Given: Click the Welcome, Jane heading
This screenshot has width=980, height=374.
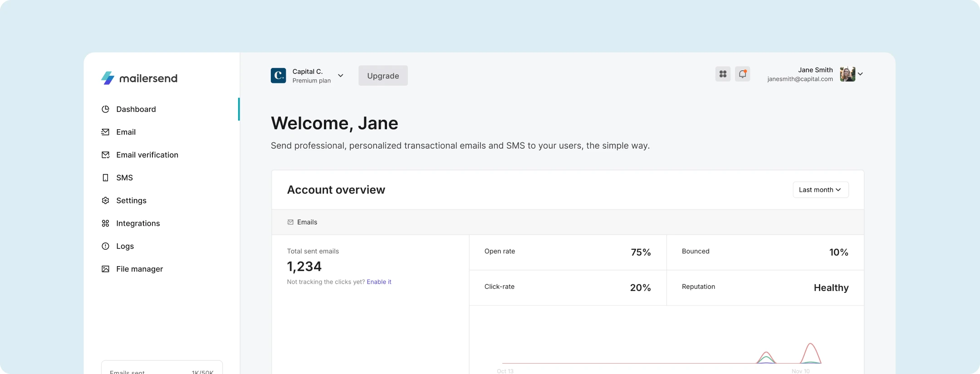Looking at the screenshot, I should [x=334, y=123].
